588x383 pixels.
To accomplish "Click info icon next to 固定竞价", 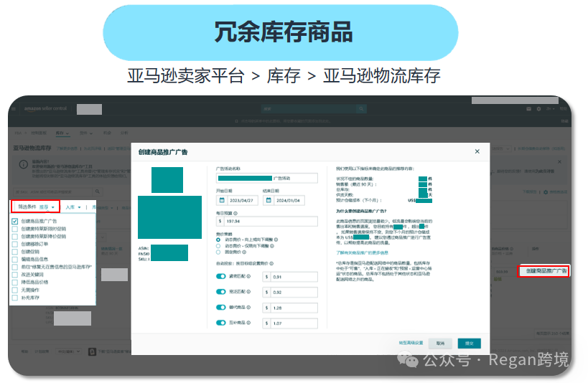I will 244,252.
